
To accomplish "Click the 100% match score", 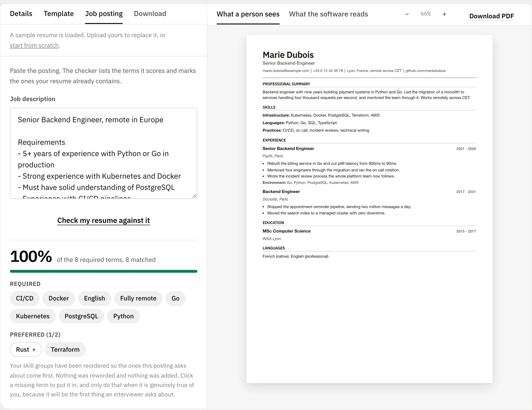I will click(x=31, y=256).
